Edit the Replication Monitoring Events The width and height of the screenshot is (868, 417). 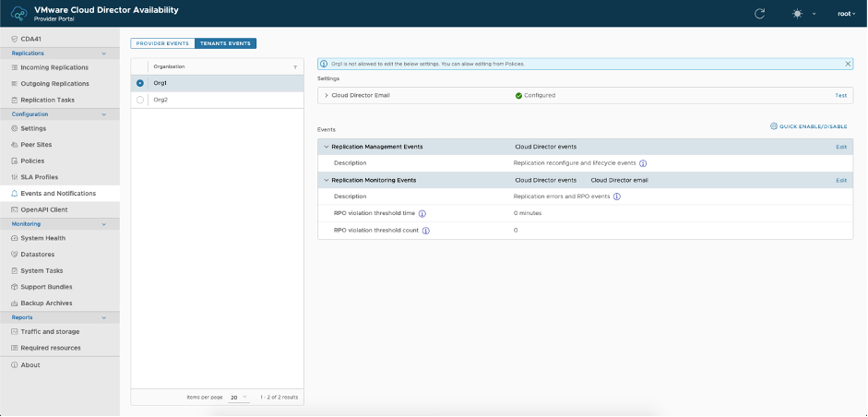coord(840,180)
